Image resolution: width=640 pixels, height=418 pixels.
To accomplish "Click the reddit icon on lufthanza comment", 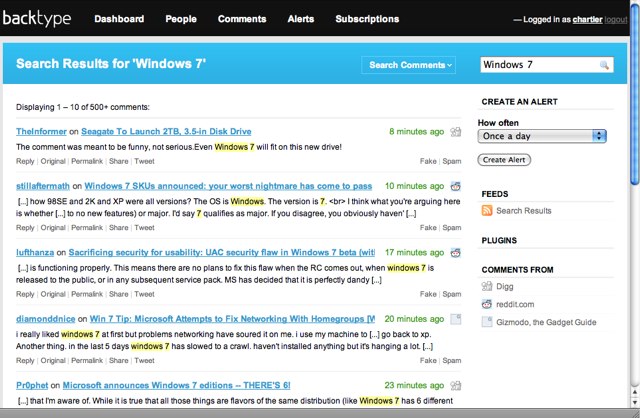I will [456, 253].
